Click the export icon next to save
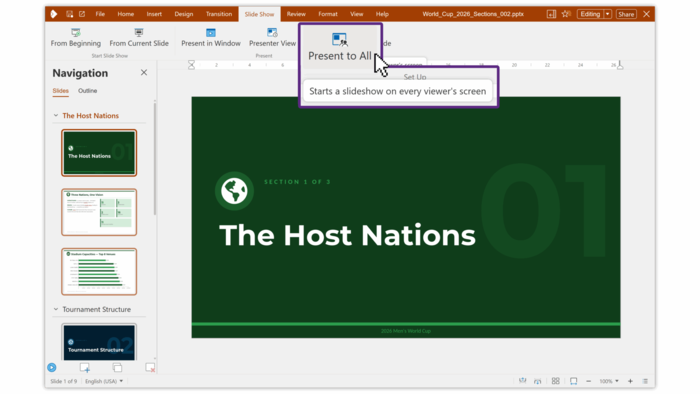The width and height of the screenshot is (700, 394). coord(82,14)
